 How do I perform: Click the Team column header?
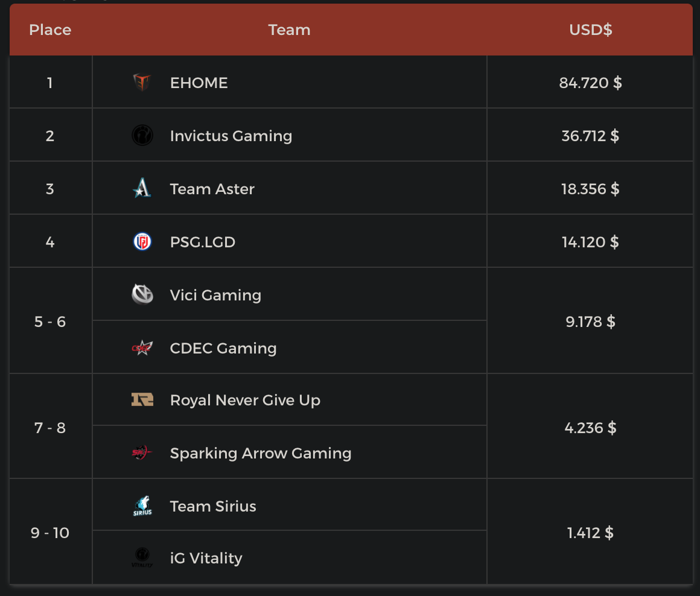(290, 30)
